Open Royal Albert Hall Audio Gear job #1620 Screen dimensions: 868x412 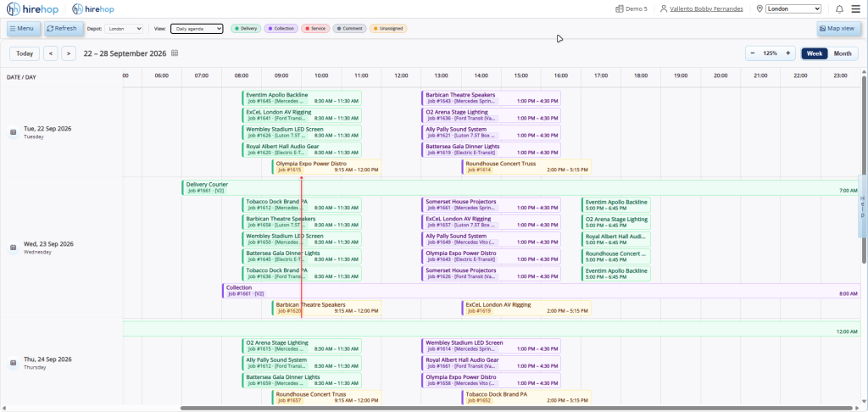(302, 149)
